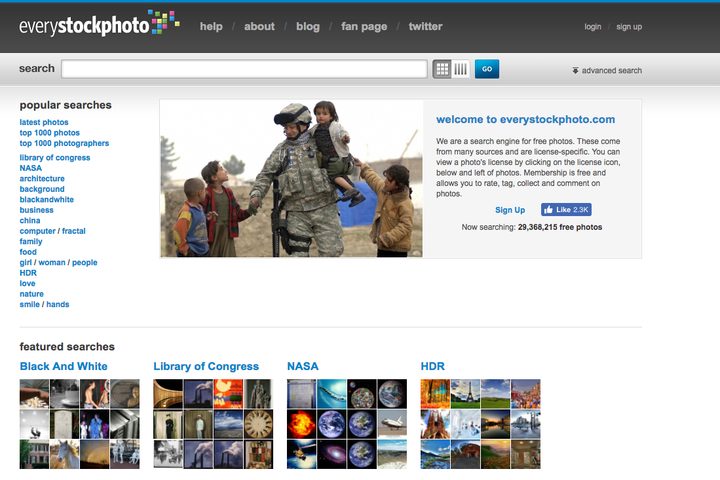View top 1000 photographers

[x=64, y=143]
